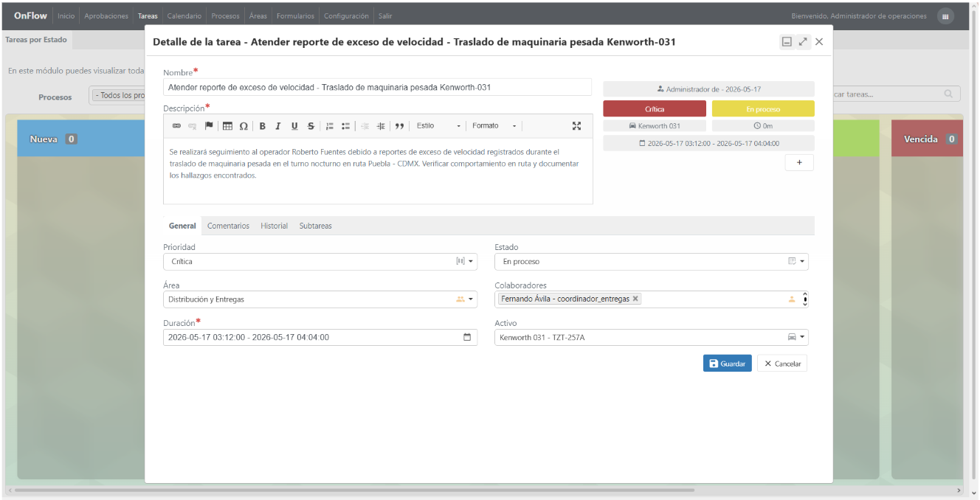Image resolution: width=980 pixels, height=500 pixels.
Task: Open the Historial tab
Action: (274, 226)
